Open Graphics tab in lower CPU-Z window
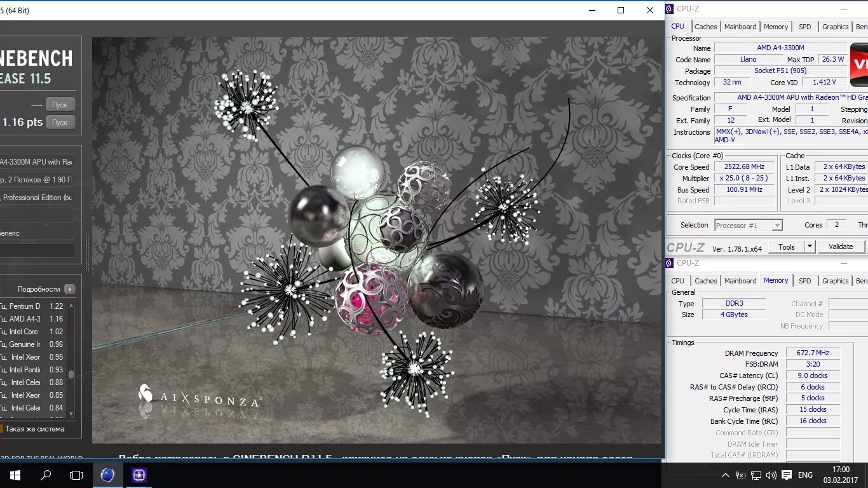This screenshot has width=868, height=488. point(835,281)
